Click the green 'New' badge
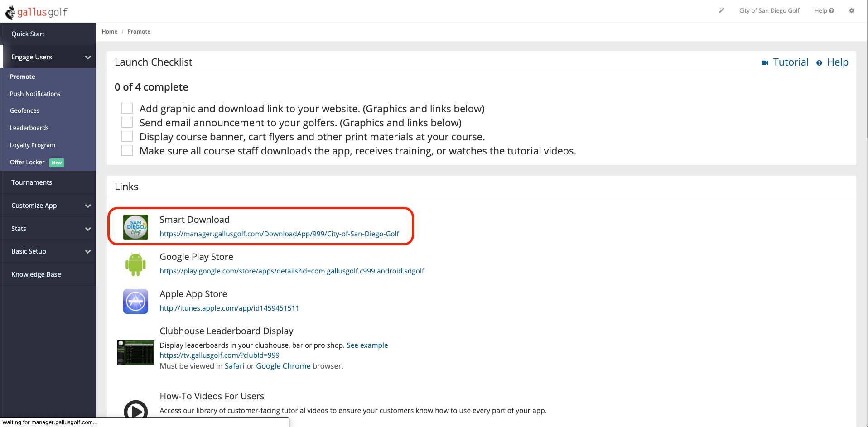 click(x=57, y=163)
